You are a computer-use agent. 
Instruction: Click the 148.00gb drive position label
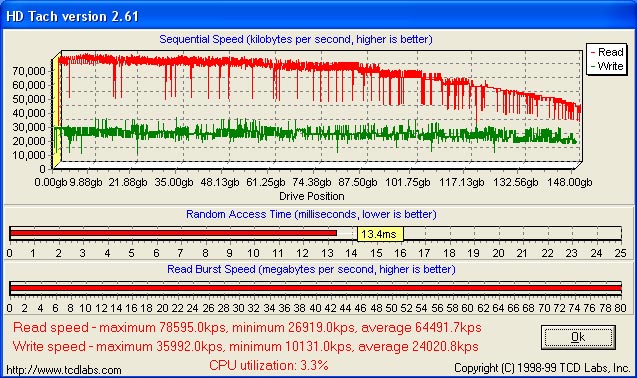(570, 182)
